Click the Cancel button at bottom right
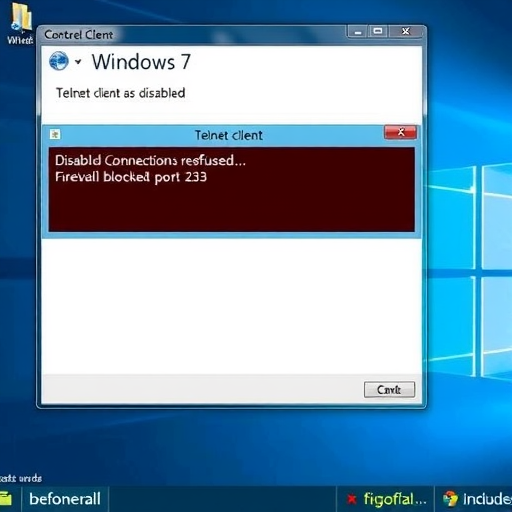Viewport: 512px width, 512px height. (x=389, y=389)
